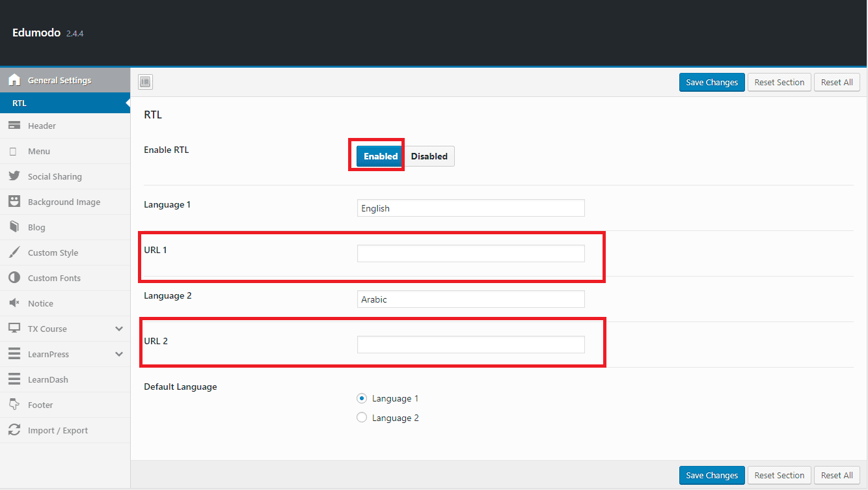Click the top Save Changes button
Viewport: 868px width, 490px height.
712,82
